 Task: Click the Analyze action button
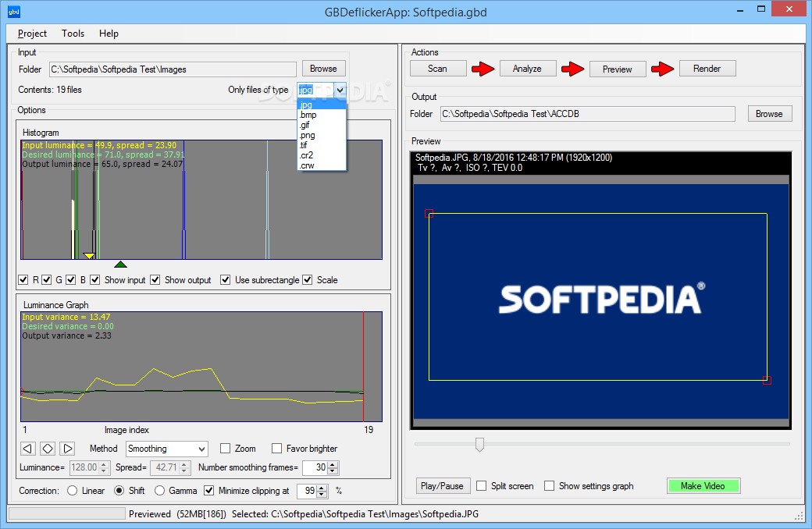pyautogui.click(x=527, y=69)
